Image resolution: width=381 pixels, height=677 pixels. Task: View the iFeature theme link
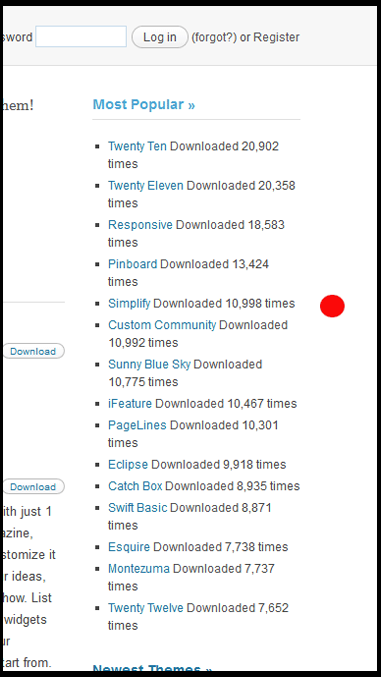[x=130, y=404]
